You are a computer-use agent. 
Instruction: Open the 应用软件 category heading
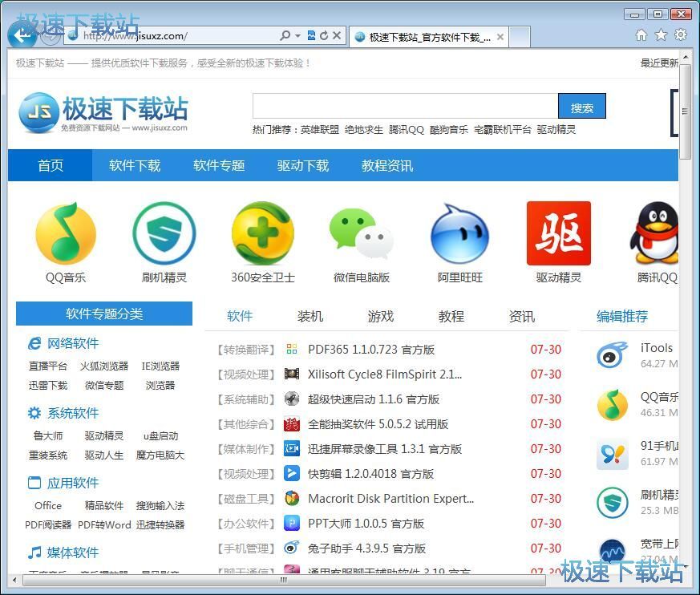click(x=73, y=483)
